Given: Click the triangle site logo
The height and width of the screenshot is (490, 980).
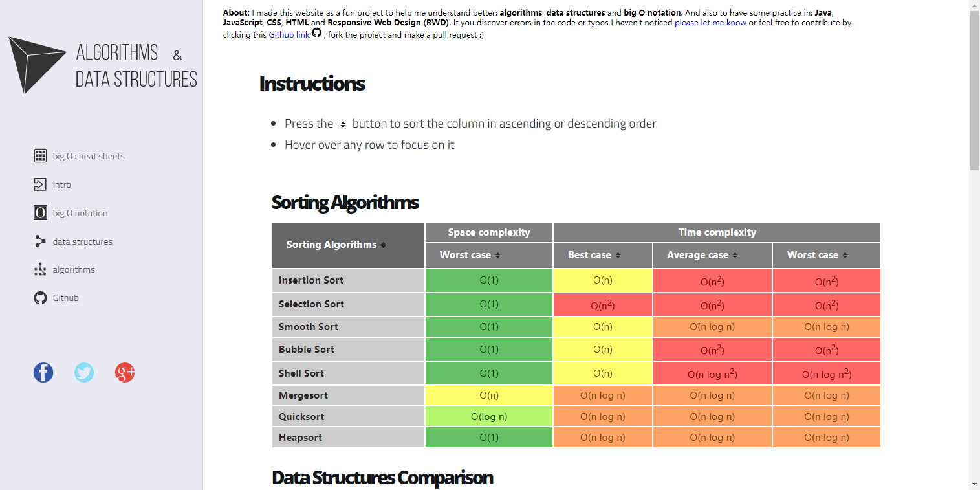Looking at the screenshot, I should click(36, 65).
